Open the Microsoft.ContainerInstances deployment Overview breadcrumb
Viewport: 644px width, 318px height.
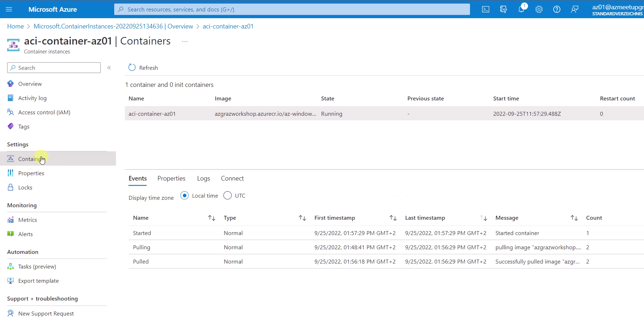coord(113,26)
